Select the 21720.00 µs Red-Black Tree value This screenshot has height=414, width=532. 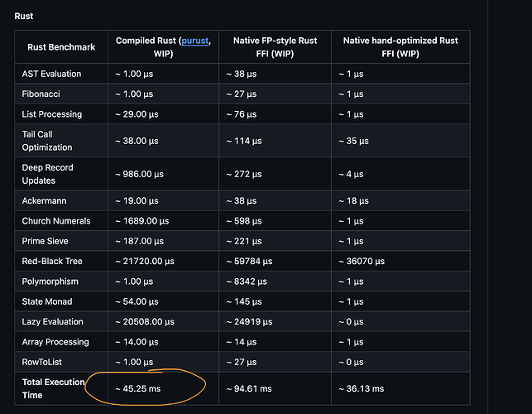pos(145,261)
